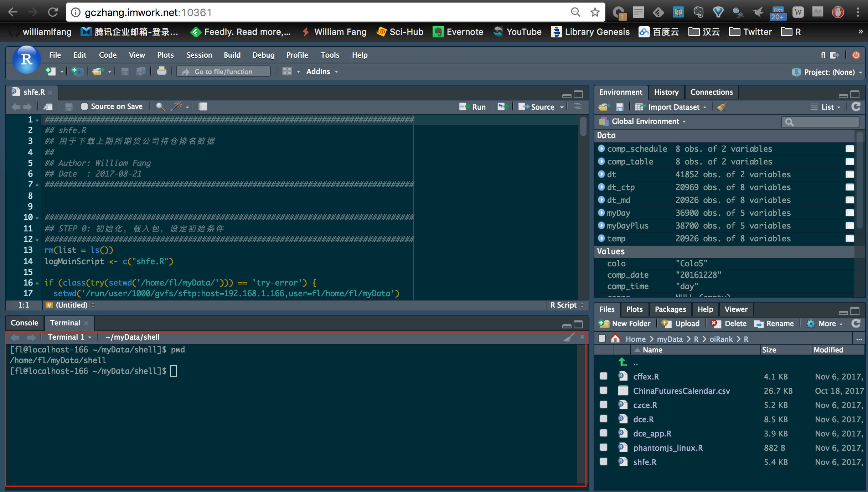Click the show in new window icon
The width and height of the screenshot is (868, 492).
point(48,106)
